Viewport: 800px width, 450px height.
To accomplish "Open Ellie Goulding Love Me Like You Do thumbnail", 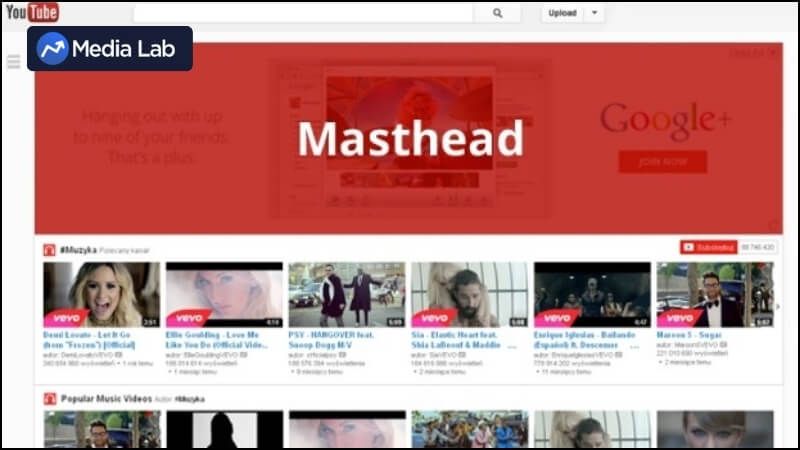I will 224,295.
